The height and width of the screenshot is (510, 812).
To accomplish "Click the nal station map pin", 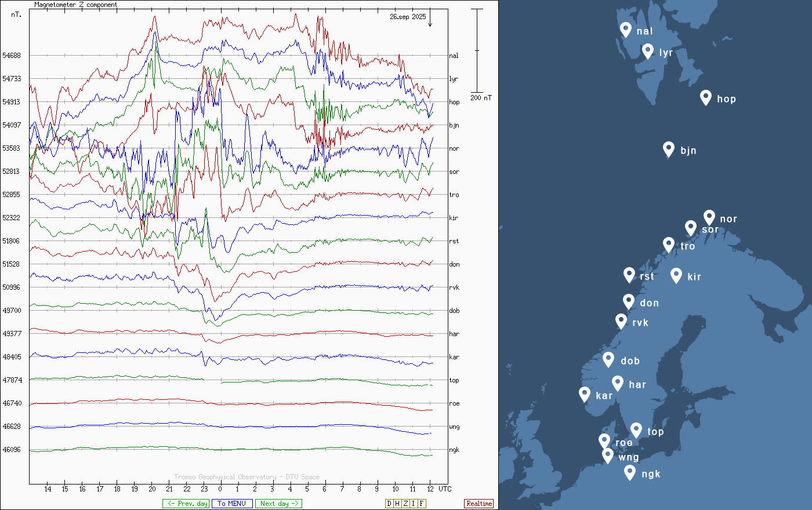I will [x=625, y=29].
